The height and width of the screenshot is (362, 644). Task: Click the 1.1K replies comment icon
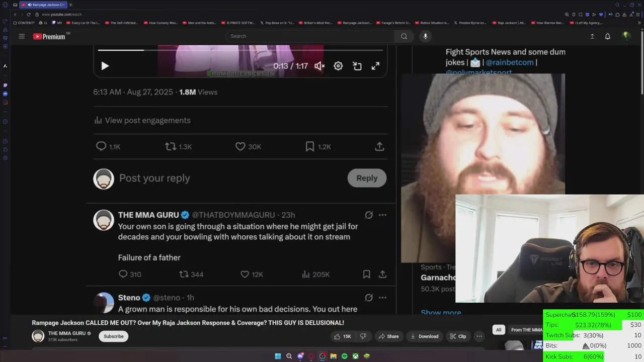[101, 146]
